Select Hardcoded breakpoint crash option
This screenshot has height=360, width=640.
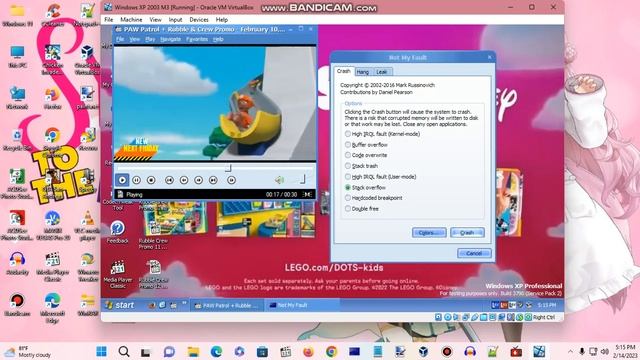tap(373, 198)
